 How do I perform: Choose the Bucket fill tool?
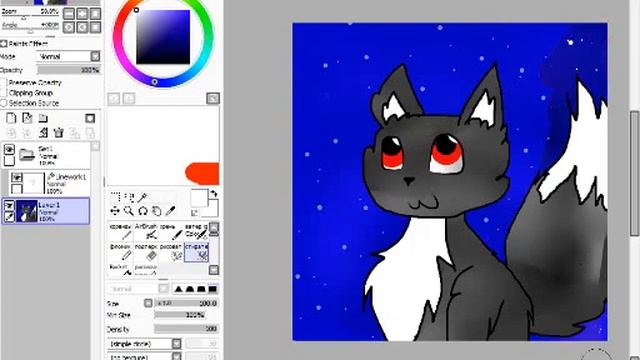coord(121,270)
